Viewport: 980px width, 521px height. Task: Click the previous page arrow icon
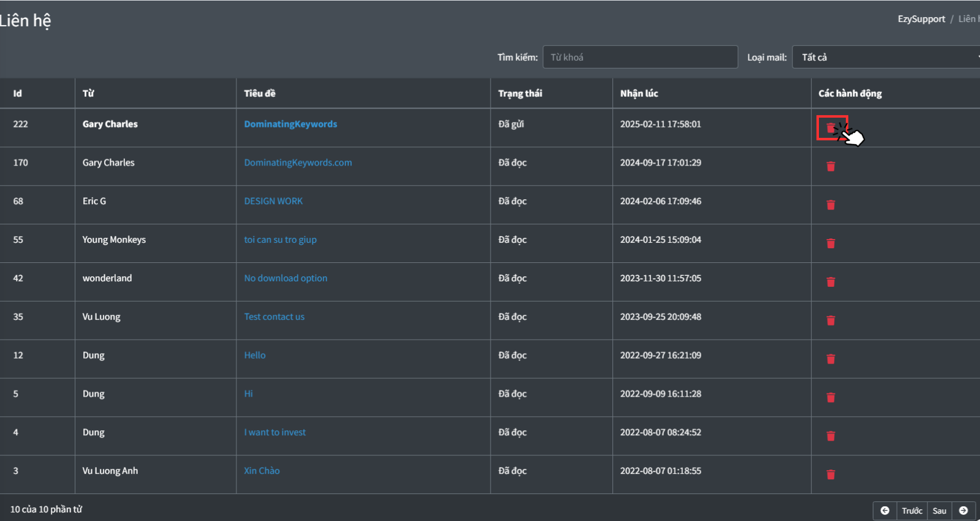point(884,511)
